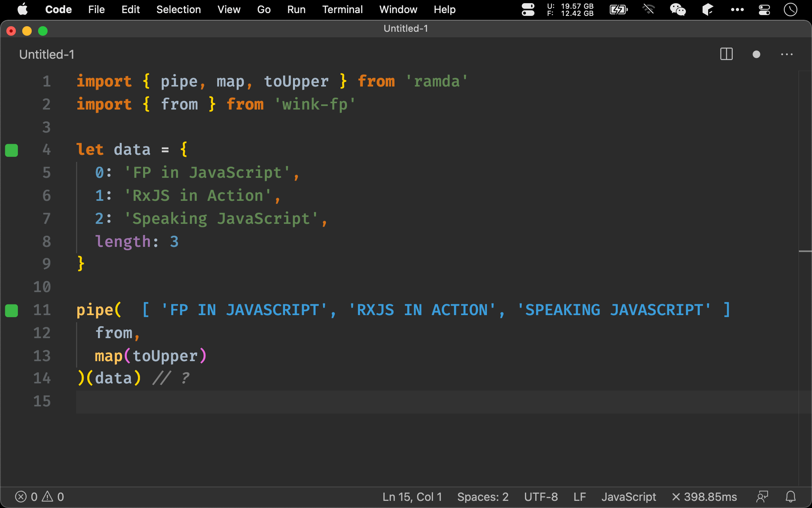Open the View menu
The width and height of the screenshot is (812, 508).
(x=229, y=10)
